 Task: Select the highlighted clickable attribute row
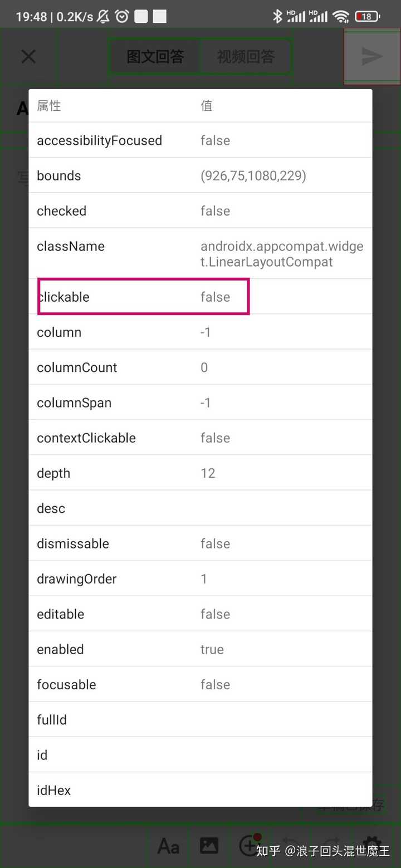(143, 297)
